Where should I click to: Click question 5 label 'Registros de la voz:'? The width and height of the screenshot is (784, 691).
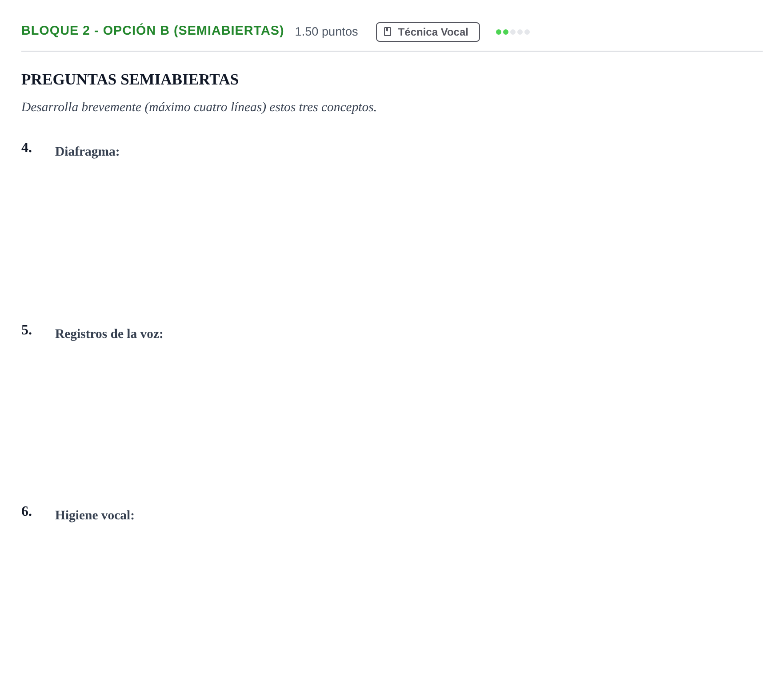point(109,334)
